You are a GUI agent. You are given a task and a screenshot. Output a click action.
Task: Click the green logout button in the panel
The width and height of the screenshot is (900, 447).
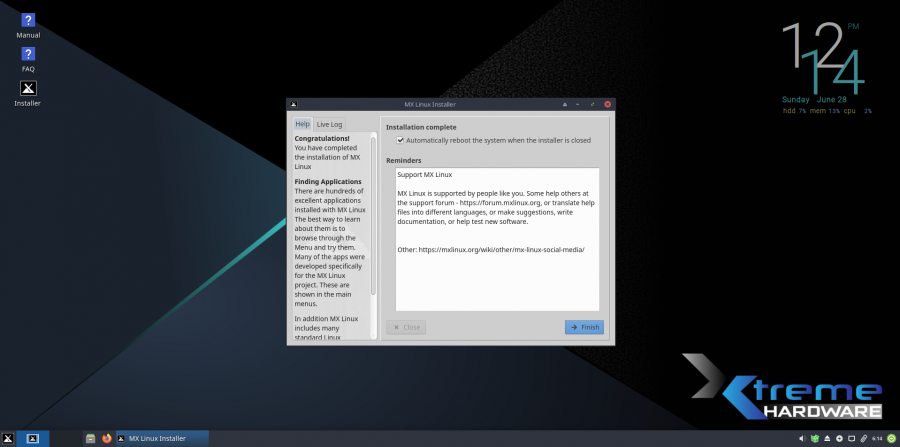891,438
